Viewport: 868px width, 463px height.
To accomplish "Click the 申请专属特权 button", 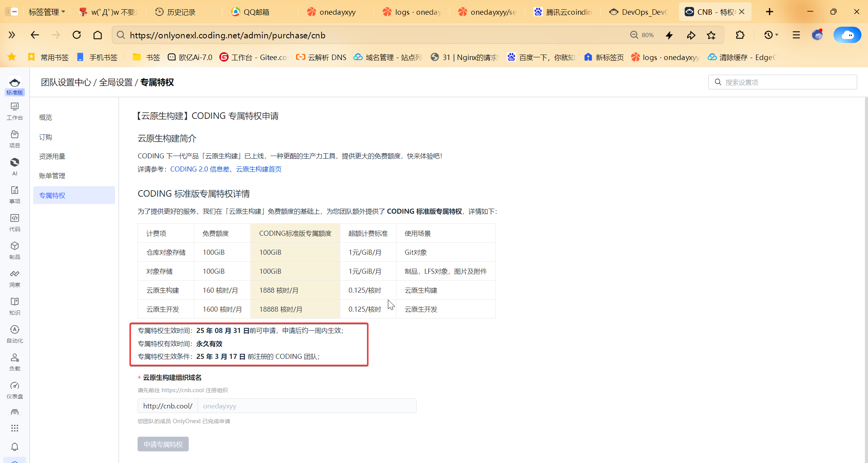I will point(163,444).
